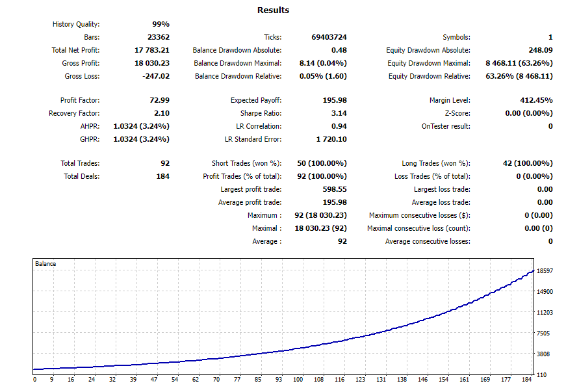Select the Results heading
Viewport: 566px width, 392px height.
coord(273,10)
